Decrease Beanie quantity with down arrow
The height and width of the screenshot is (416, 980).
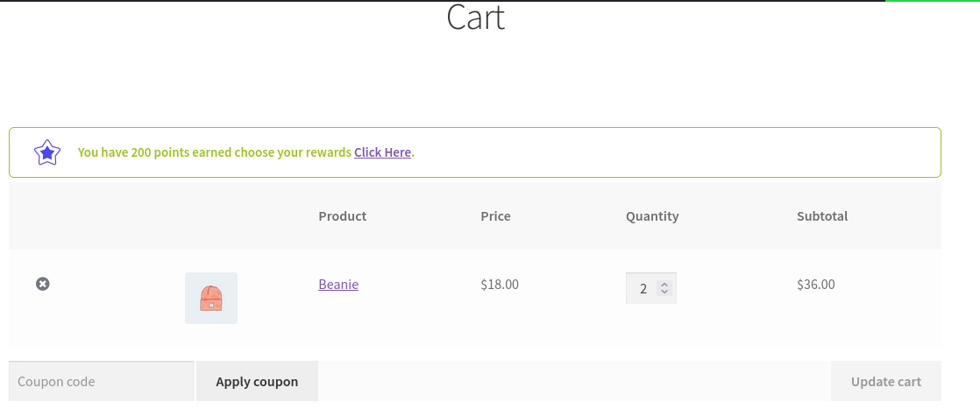pos(664,292)
